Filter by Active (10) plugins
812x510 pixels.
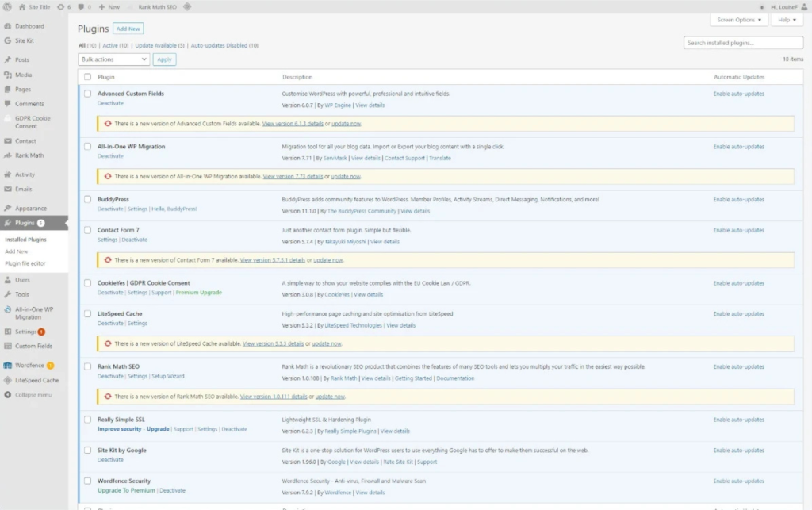[116, 45]
